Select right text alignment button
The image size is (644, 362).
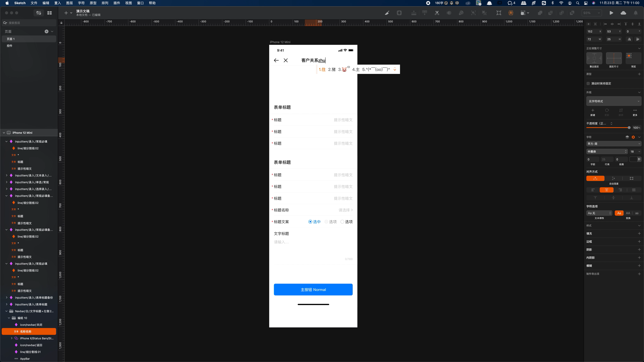click(620, 190)
